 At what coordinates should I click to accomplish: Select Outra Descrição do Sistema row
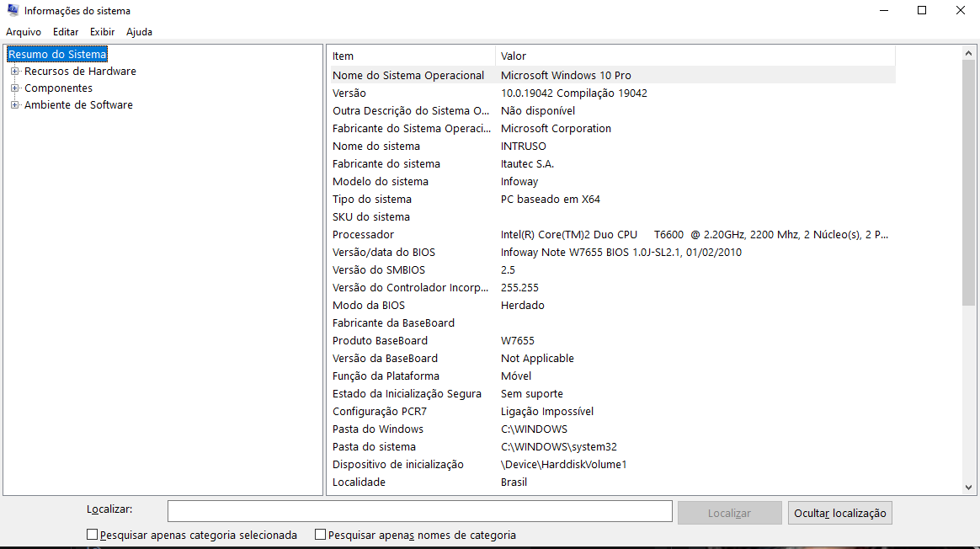(x=613, y=110)
